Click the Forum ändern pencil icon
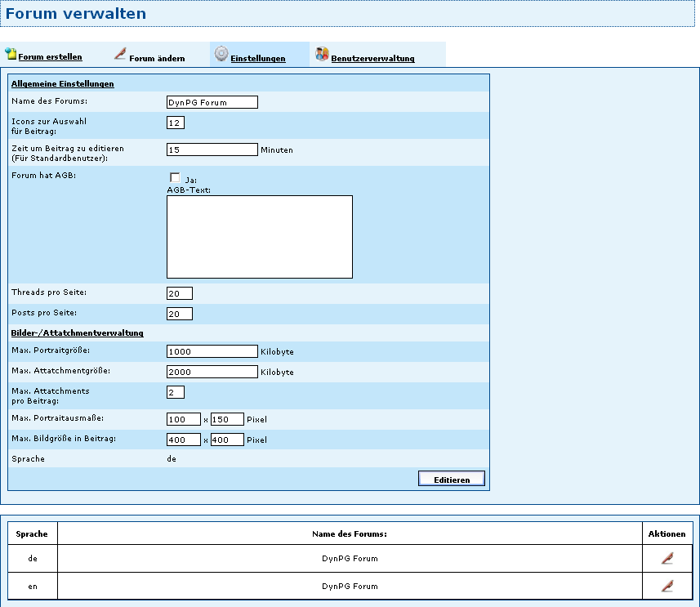The width and height of the screenshot is (700, 607). [x=120, y=54]
